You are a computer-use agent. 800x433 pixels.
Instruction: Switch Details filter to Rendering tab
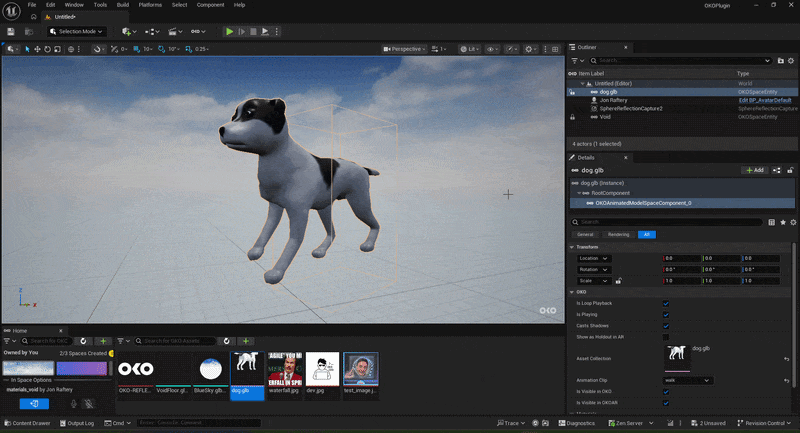click(618, 235)
